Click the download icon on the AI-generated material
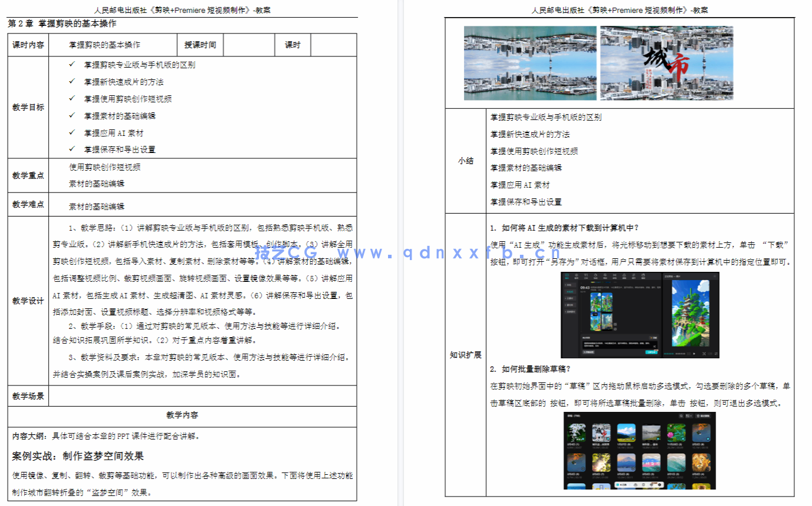This screenshot has height=506, width=812. 615,324
